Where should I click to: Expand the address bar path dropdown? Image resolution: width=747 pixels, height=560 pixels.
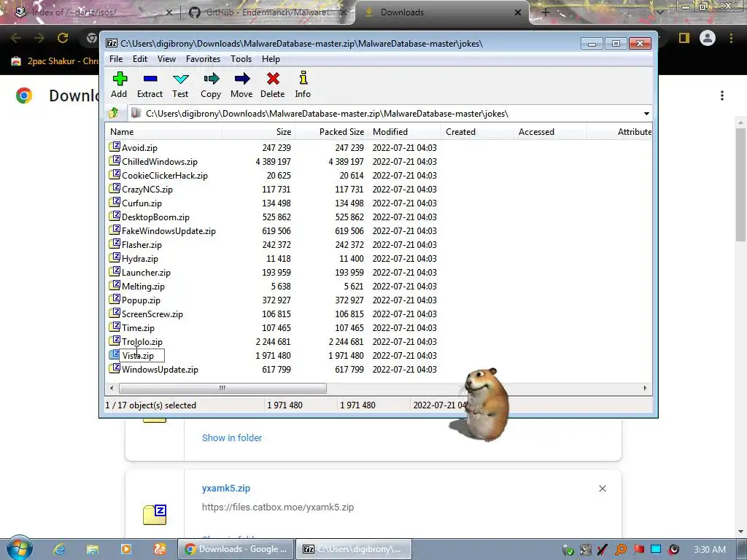(x=646, y=113)
